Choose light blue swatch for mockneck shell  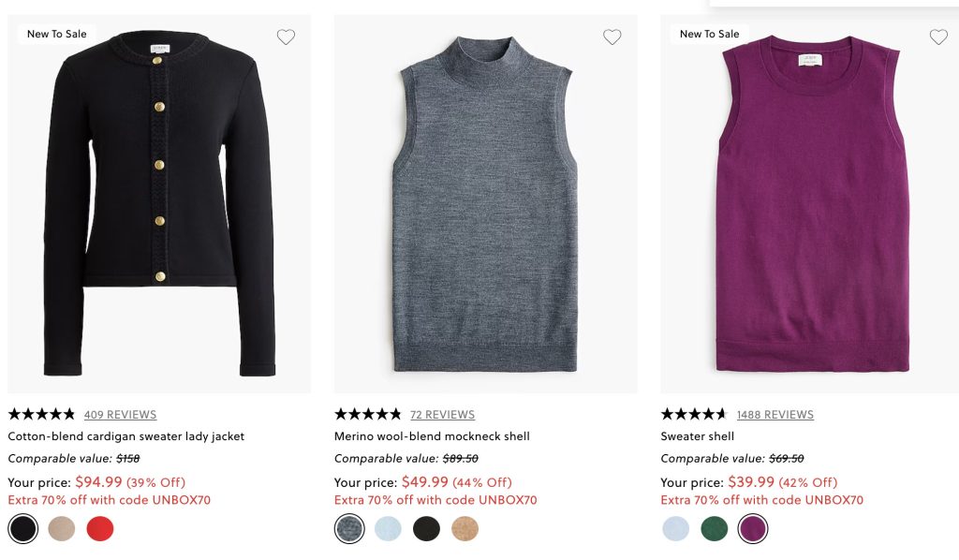(388, 529)
